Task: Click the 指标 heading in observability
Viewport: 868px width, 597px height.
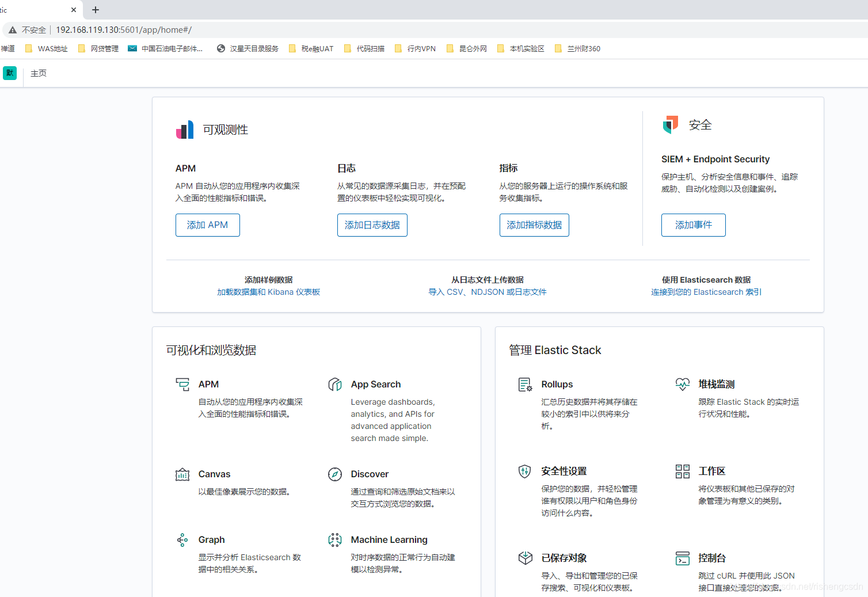Action: (509, 169)
